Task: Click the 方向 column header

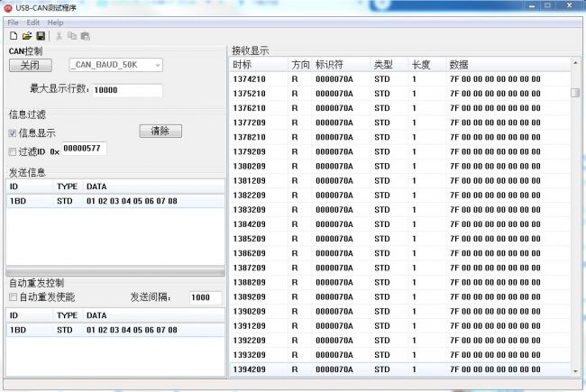Action: click(x=300, y=65)
